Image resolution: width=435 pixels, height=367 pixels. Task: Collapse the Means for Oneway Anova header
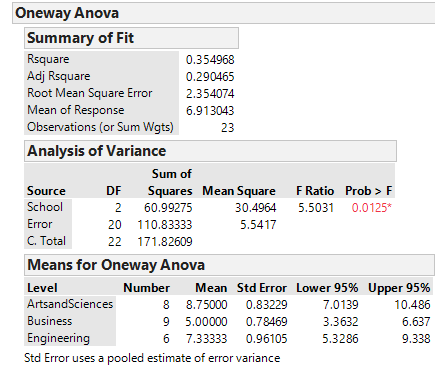[x=229, y=265]
